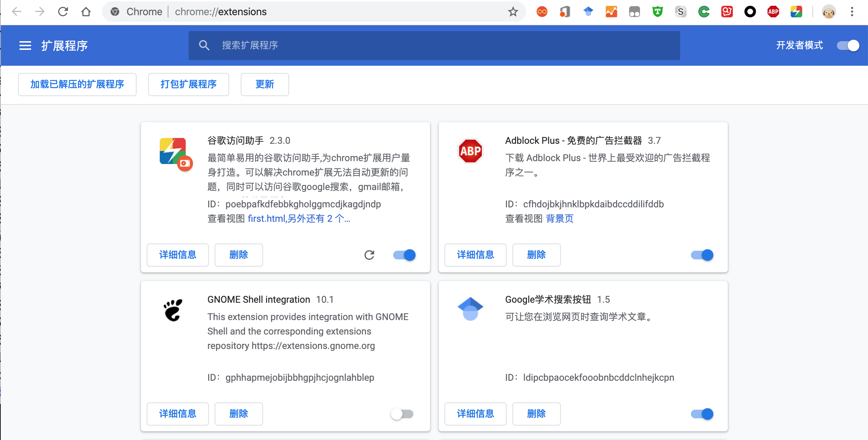Click ID text cfhdojbkjhnklbpkdaibdccddilifddb
Image resolution: width=868 pixels, height=440 pixels.
click(x=593, y=204)
